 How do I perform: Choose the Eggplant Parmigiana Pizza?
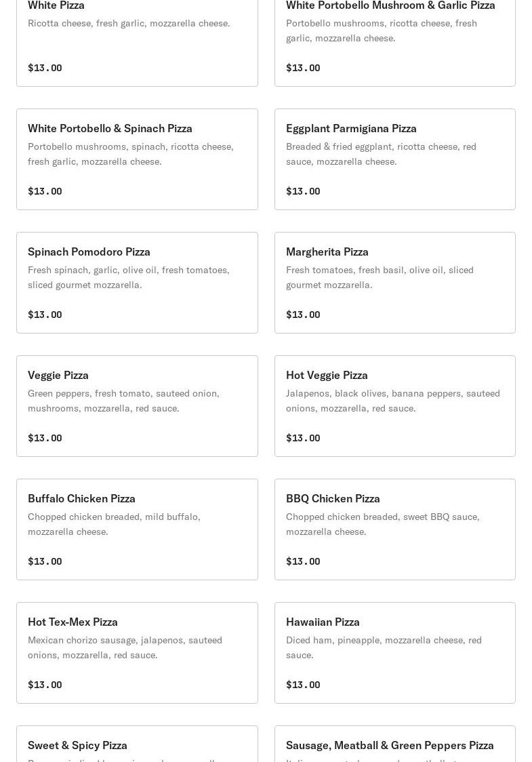[x=395, y=159]
